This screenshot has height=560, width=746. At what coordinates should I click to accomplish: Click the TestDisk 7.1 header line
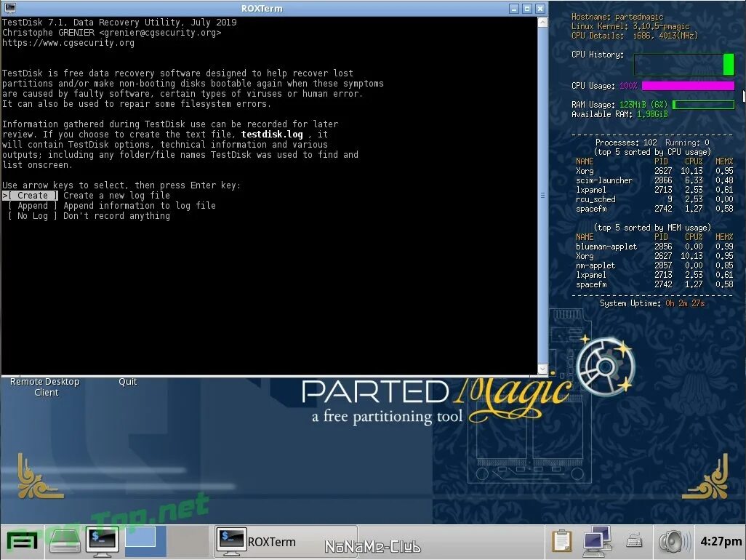tap(119, 23)
